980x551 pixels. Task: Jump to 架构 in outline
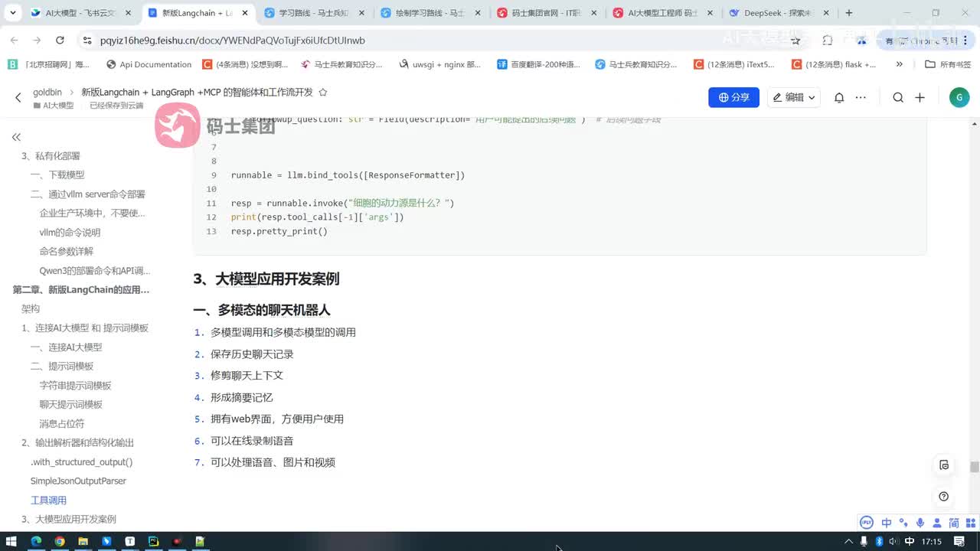tap(31, 308)
